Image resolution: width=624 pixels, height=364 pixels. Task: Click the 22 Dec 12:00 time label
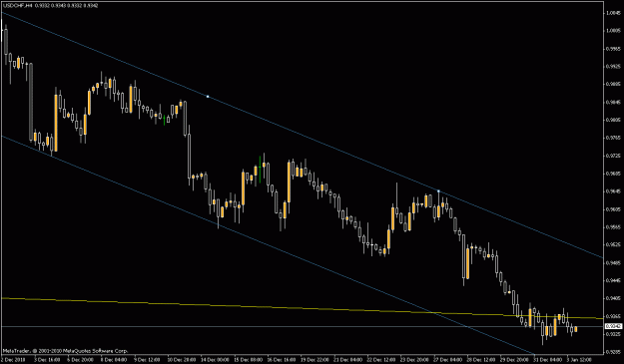[x=381, y=359]
